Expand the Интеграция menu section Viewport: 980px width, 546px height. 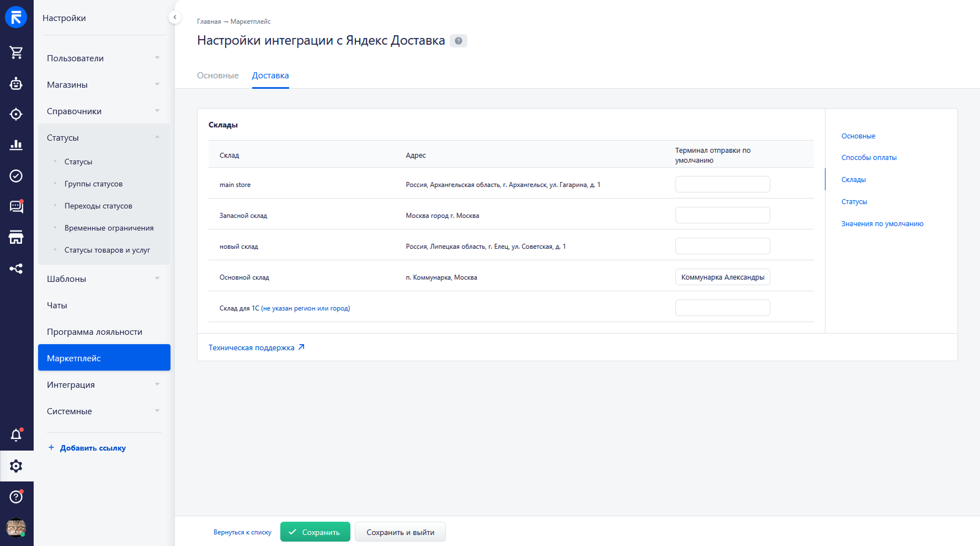pyautogui.click(x=104, y=385)
